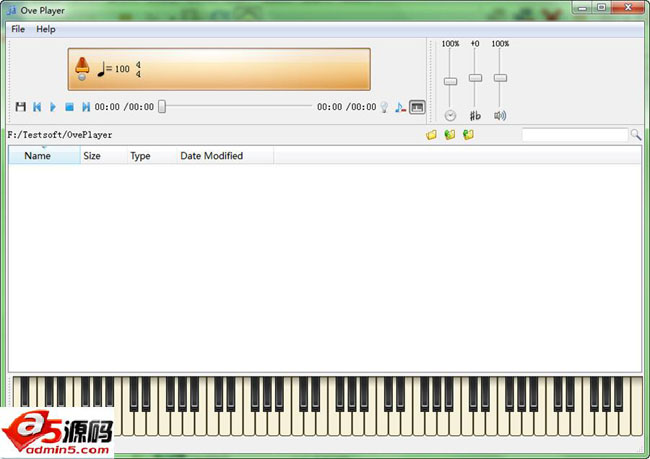Maximize the Ove Player window
Image resolution: width=650 pixels, height=459 pixels.
(601, 8)
